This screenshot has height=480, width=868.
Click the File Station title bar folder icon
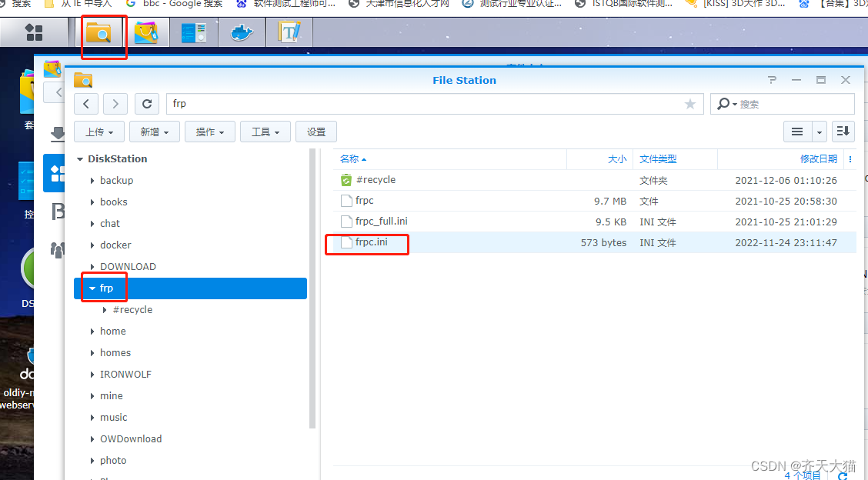[83, 80]
